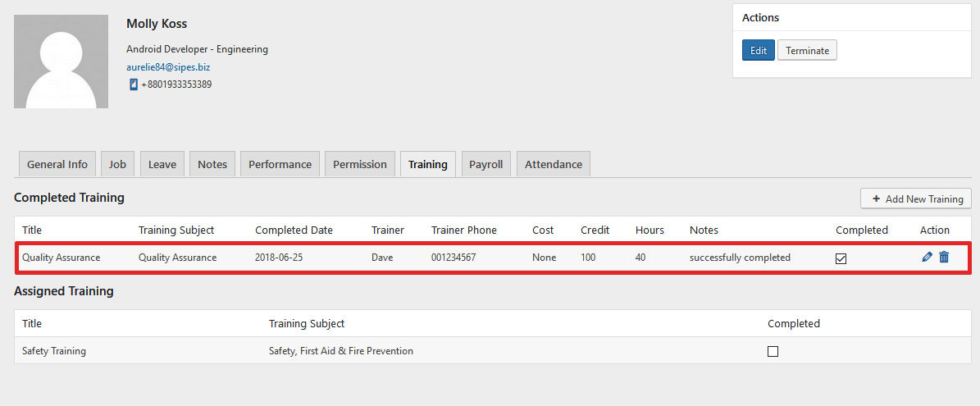Screen dimensions: 980x406
Task: View the Performance tab
Action: coord(280,164)
